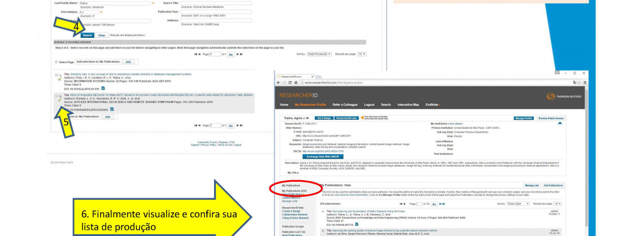644x236 pixels.
Task: Click the Thomson Reuters logo
Action: tap(565, 97)
